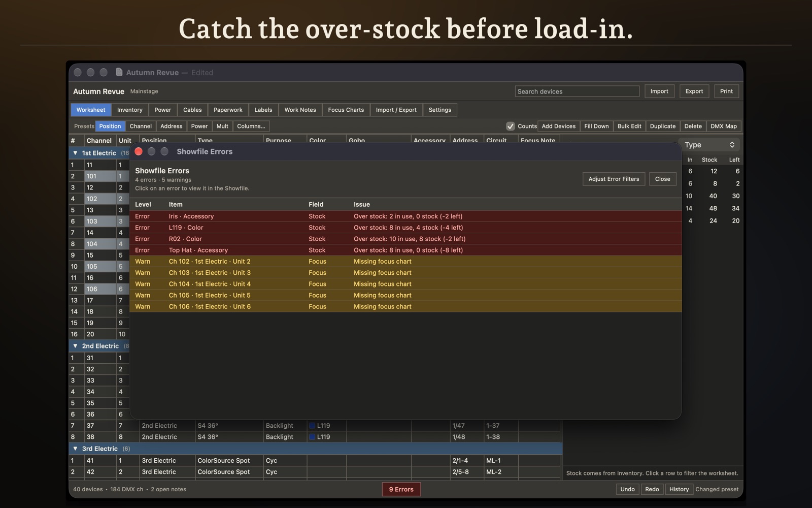The height and width of the screenshot is (508, 812).
Task: Click L119 blue color swatch in channel 38 row
Action: click(313, 437)
